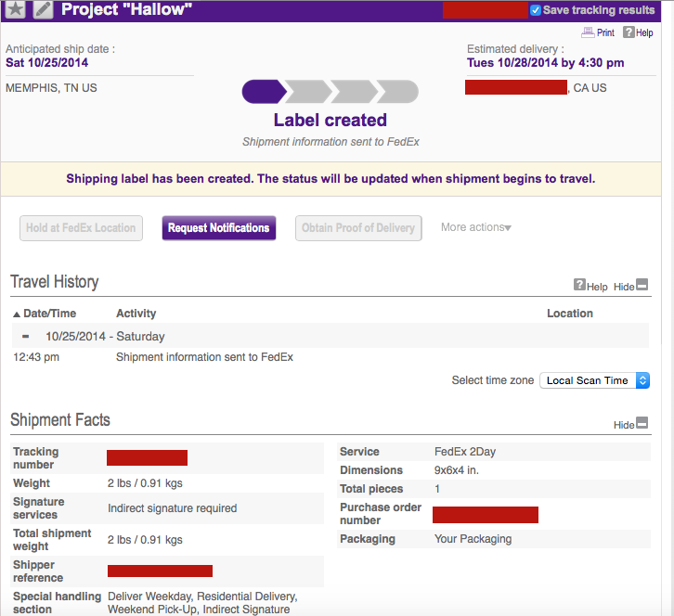The height and width of the screenshot is (616, 674).
Task: Collapse the 10/25/2014 Saturday row
Action: pyautogui.click(x=26, y=337)
